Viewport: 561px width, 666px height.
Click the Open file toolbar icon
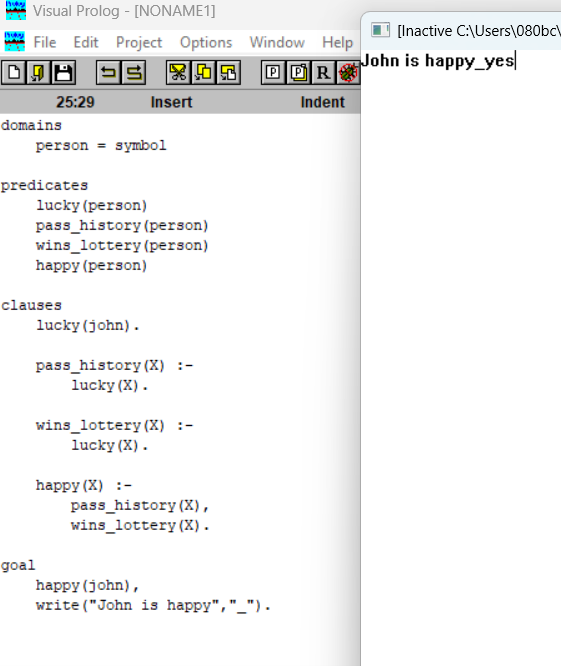click(x=38, y=73)
